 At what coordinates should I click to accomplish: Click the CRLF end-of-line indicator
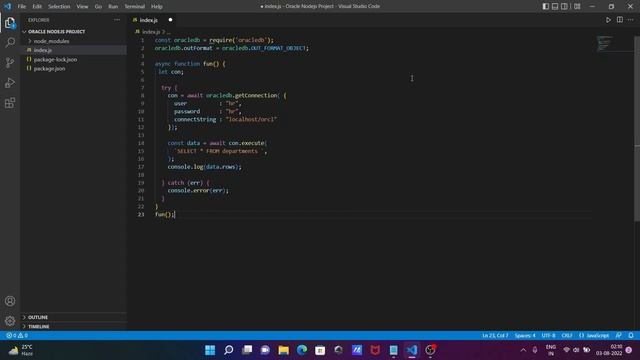point(567,336)
